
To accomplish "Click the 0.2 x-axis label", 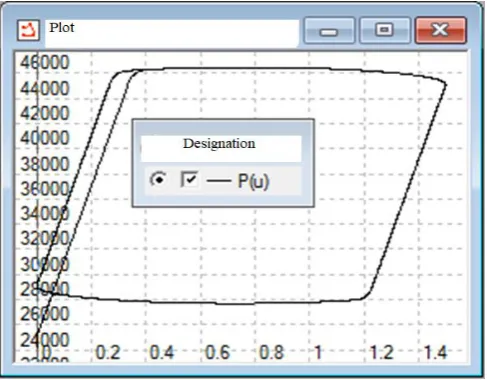I will pyautogui.click(x=108, y=352).
